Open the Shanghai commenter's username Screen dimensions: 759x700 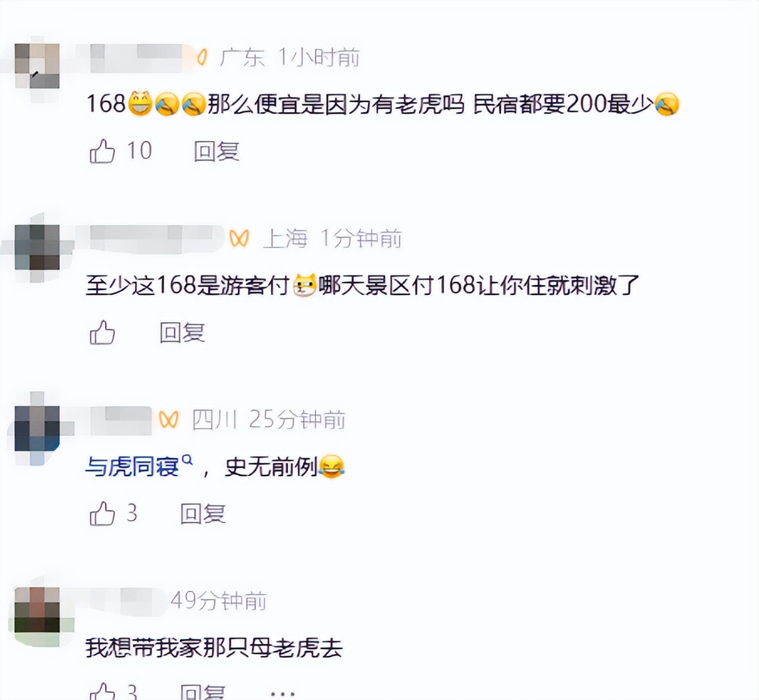(x=156, y=239)
